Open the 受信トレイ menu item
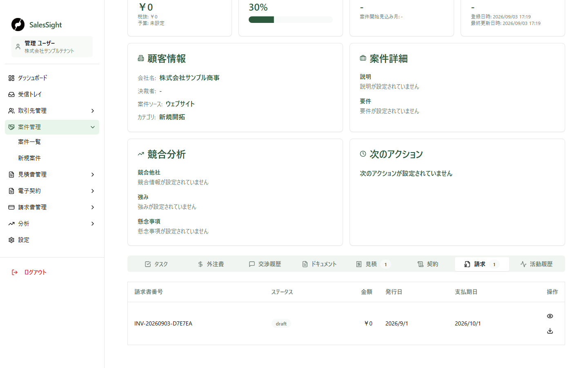588x368 pixels. point(52,94)
